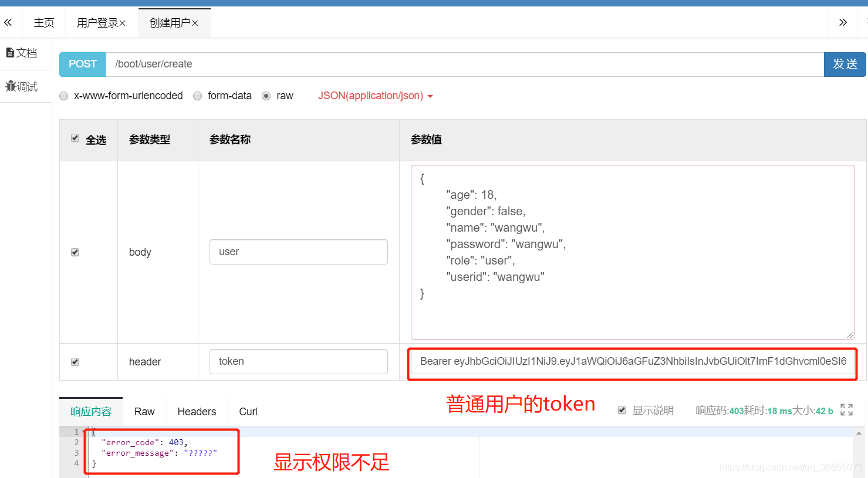Click the POST method label
The height and width of the screenshot is (478, 868).
pyautogui.click(x=83, y=64)
